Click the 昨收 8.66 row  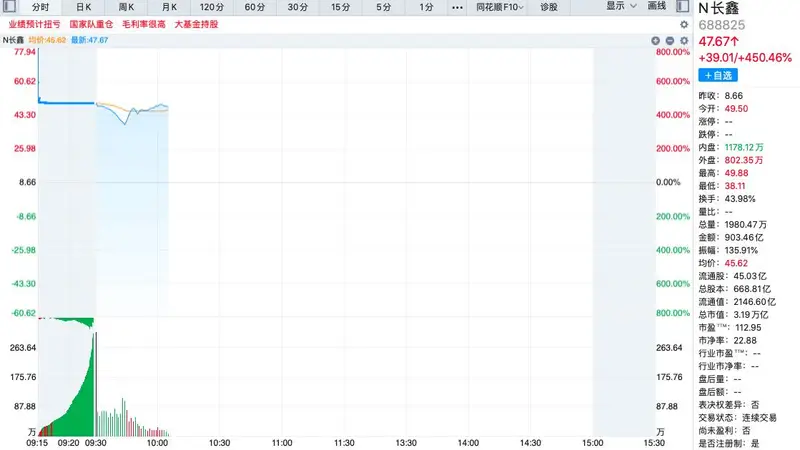[x=720, y=96]
